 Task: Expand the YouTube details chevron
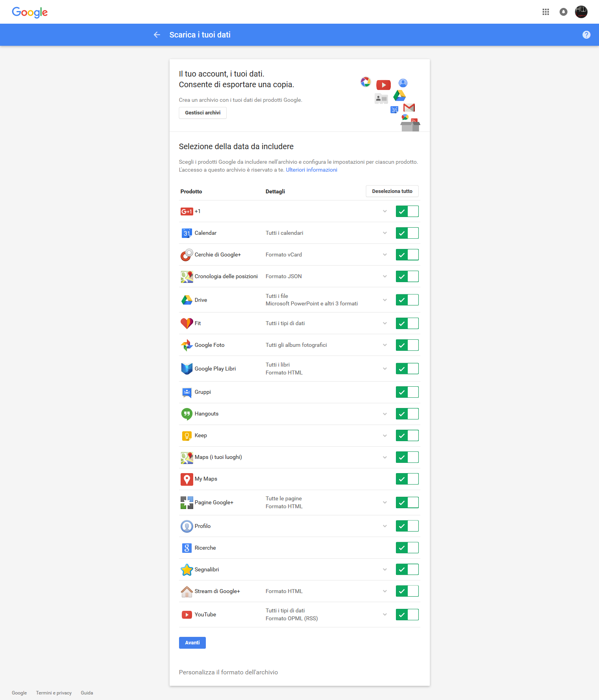click(385, 615)
